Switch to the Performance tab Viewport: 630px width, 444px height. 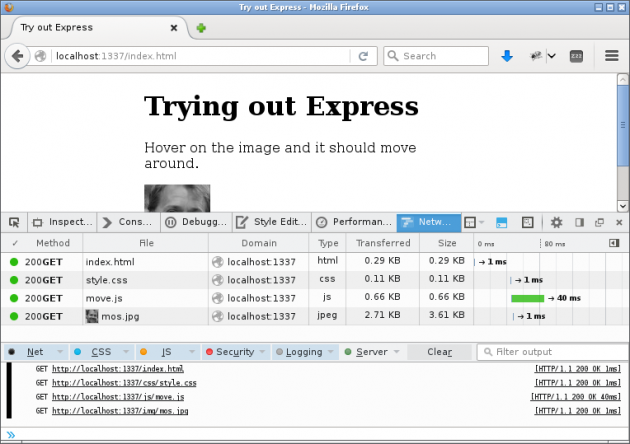[x=354, y=222]
